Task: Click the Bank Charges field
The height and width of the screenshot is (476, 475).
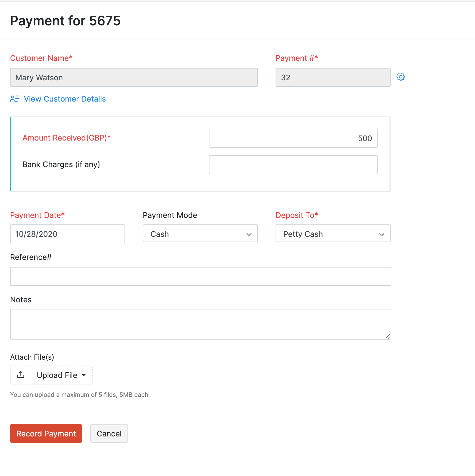Action: pyautogui.click(x=293, y=164)
